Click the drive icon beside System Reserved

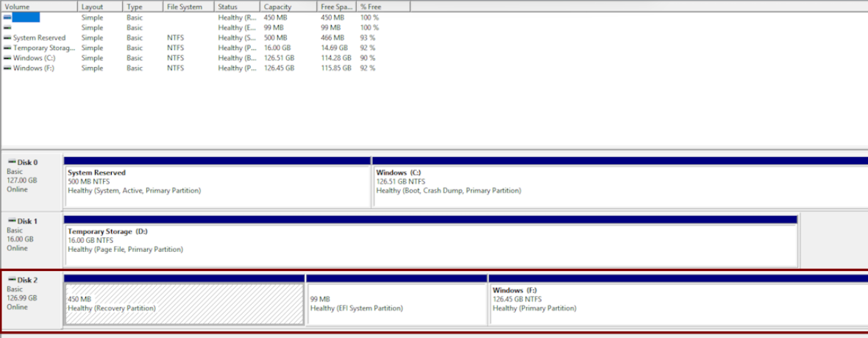[7, 38]
